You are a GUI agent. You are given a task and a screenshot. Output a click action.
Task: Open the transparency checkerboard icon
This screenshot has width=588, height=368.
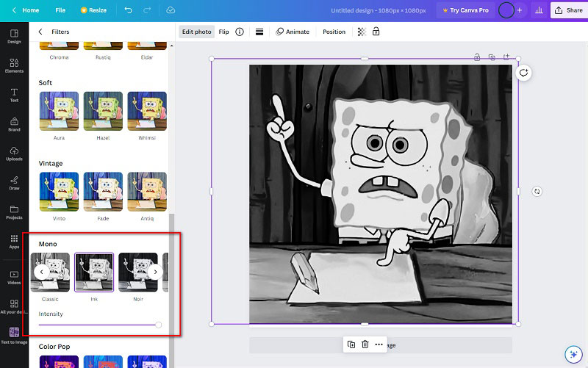tap(362, 32)
